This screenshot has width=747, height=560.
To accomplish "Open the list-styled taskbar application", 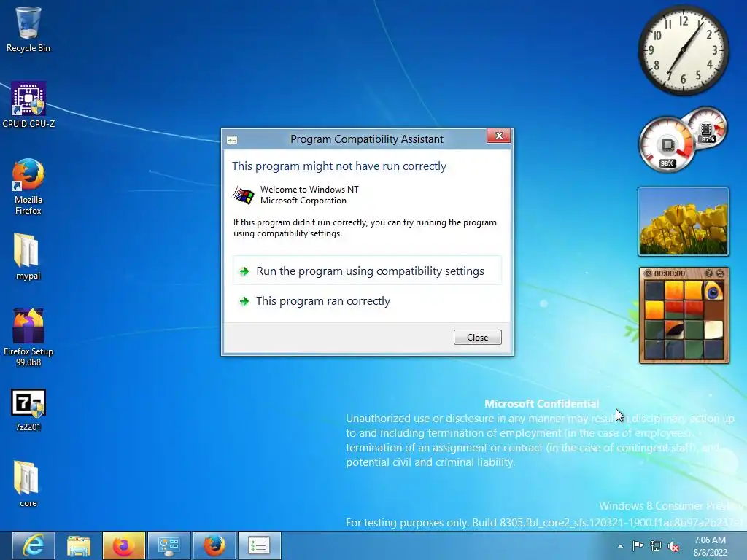I will (x=259, y=545).
